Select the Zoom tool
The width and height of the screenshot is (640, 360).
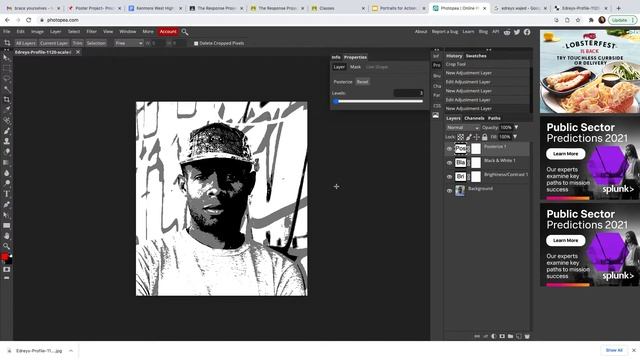click(x=6, y=246)
